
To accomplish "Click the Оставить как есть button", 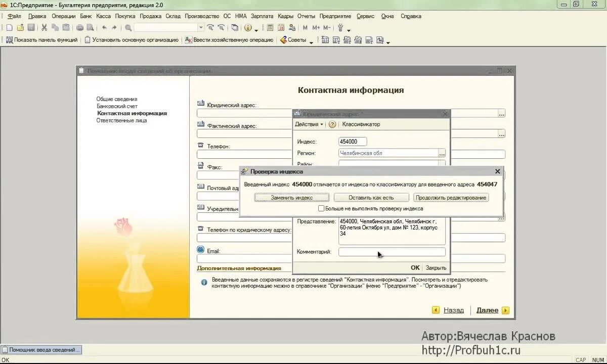I will point(371,198).
